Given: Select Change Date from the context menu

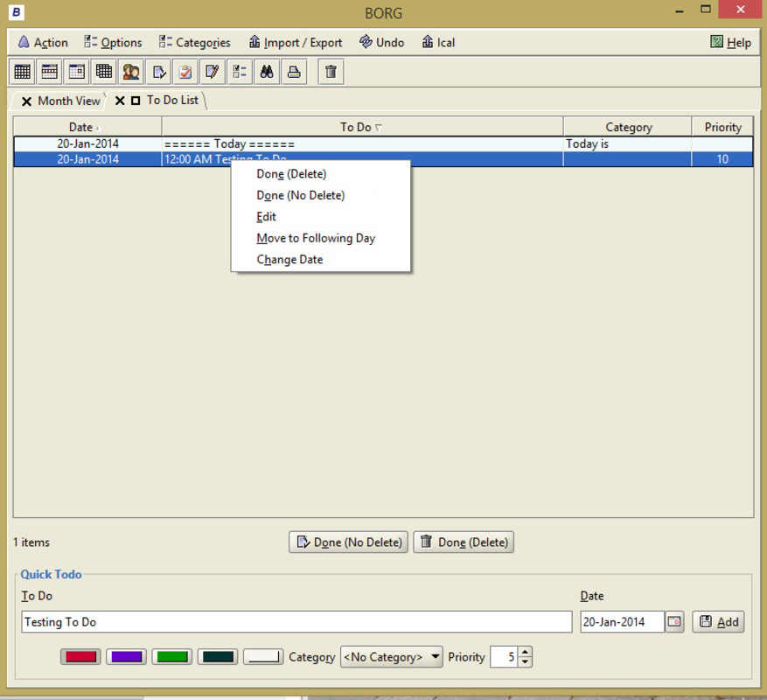Looking at the screenshot, I should click(320, 260).
